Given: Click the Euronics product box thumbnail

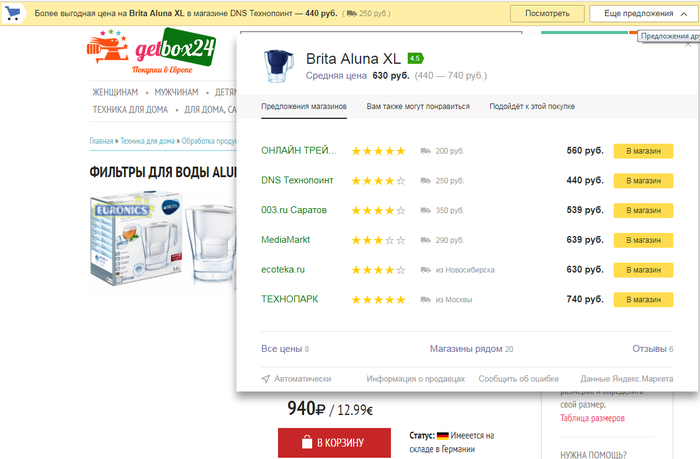Looking at the screenshot, I should pos(137,239).
